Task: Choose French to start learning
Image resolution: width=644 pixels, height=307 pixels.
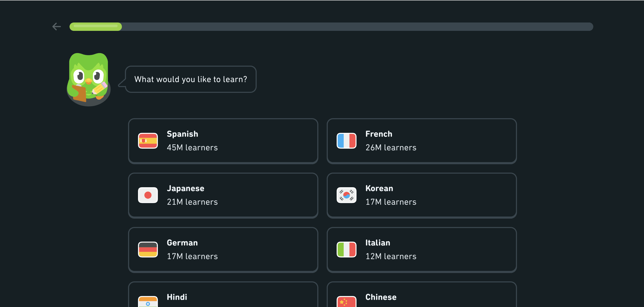Action: coord(422,141)
